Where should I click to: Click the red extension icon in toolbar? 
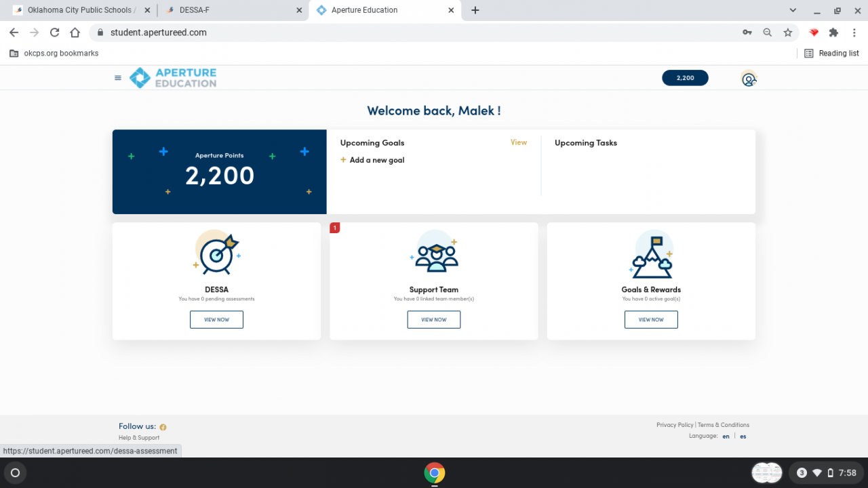814,33
